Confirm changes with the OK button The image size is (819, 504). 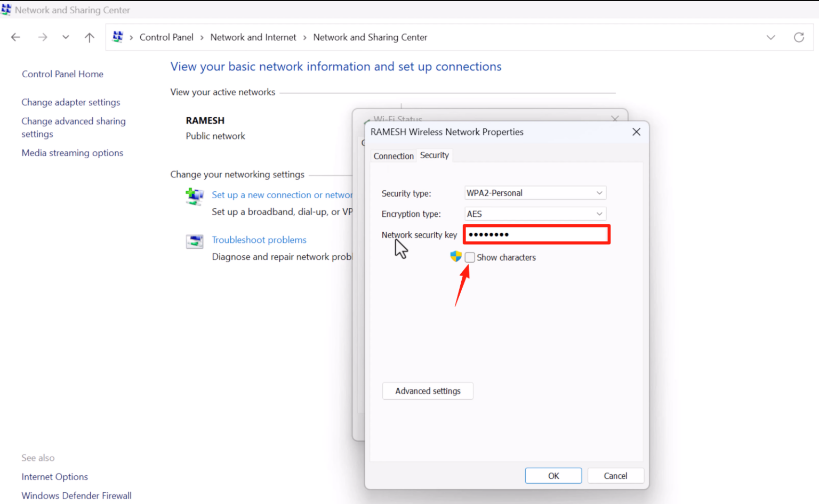pos(553,475)
